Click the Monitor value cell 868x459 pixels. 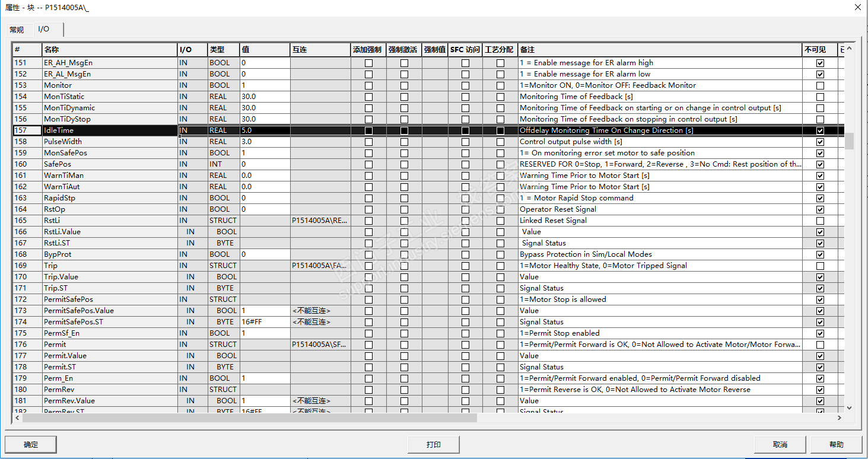click(265, 85)
